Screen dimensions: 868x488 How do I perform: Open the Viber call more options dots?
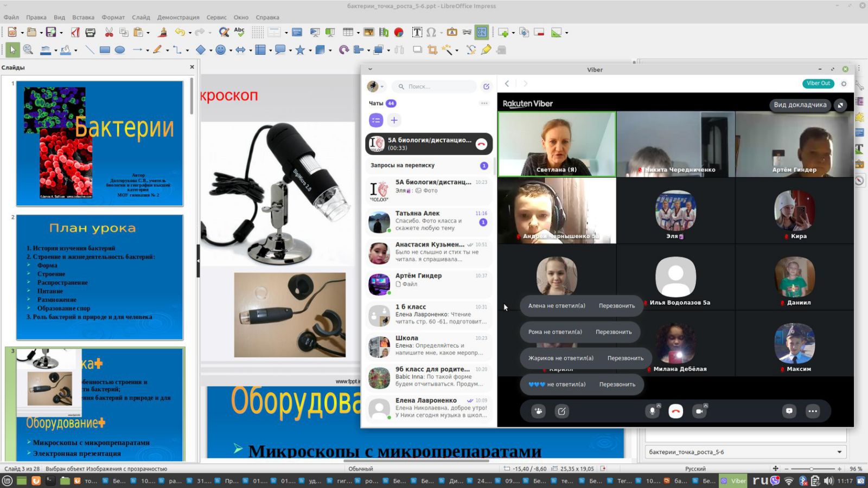pos(813,411)
